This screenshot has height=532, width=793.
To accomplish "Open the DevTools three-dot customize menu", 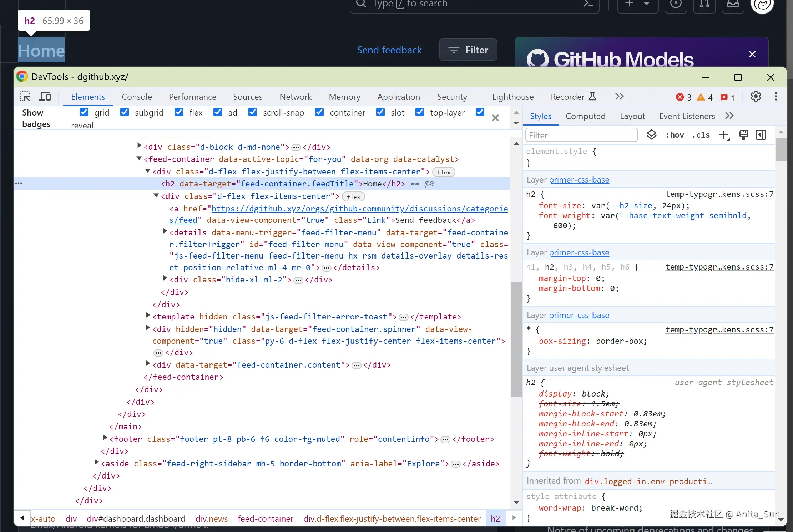I will (x=776, y=97).
